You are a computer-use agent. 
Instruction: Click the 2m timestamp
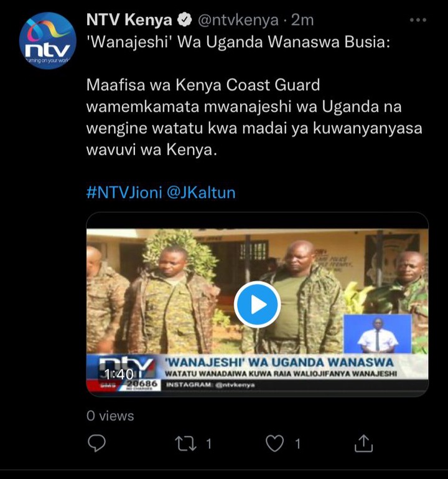(x=302, y=21)
